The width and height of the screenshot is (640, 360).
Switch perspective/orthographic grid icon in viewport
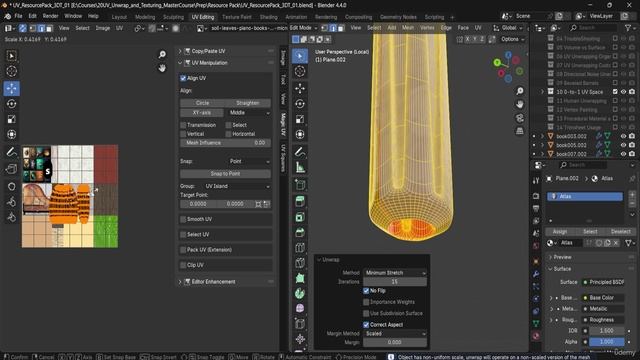(520, 131)
